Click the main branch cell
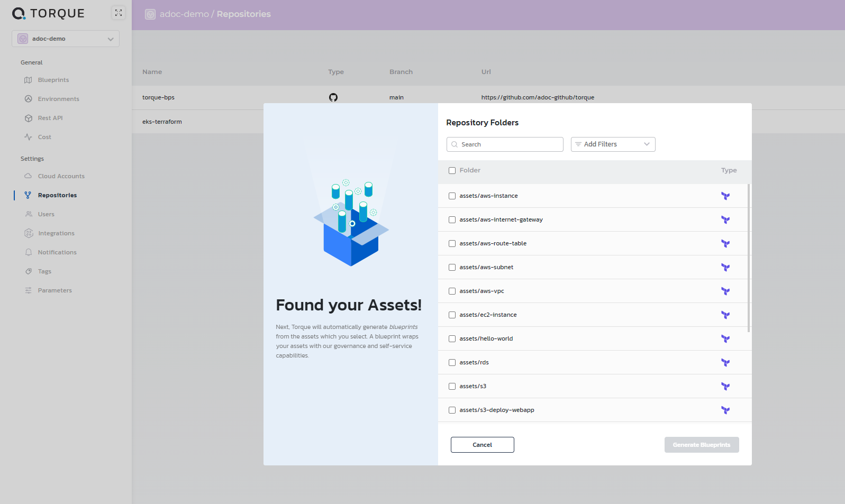This screenshot has height=504, width=845. 396,97
